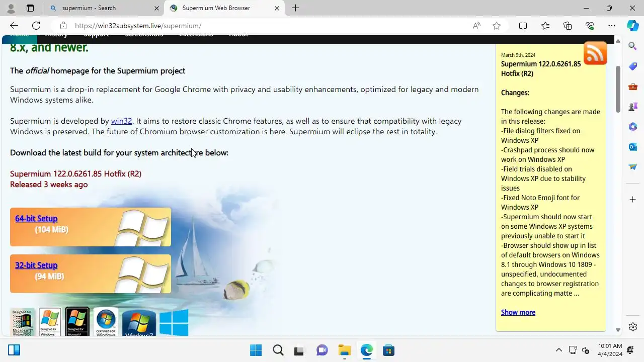
Task: Open File Explorer from the taskbar
Action: 344,350
